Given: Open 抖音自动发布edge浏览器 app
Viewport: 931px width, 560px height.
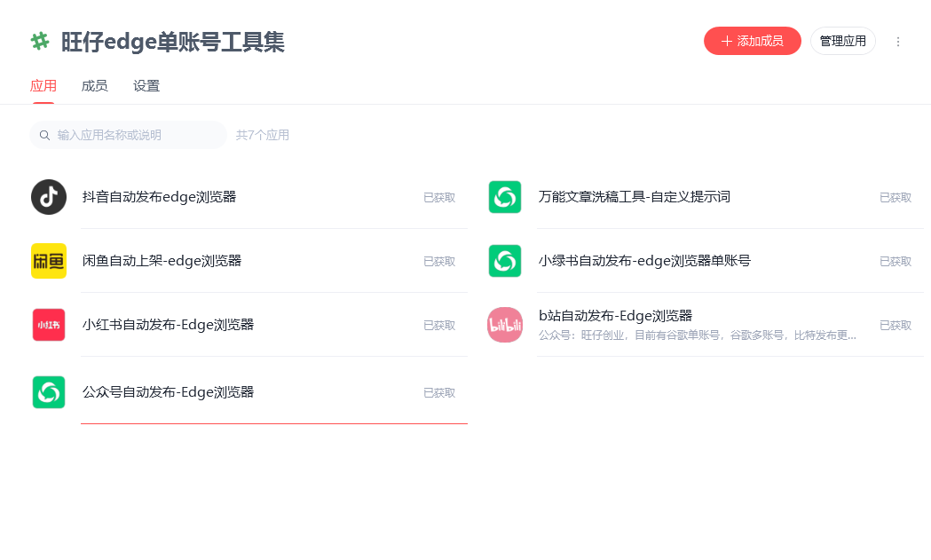Looking at the screenshot, I should [x=159, y=197].
